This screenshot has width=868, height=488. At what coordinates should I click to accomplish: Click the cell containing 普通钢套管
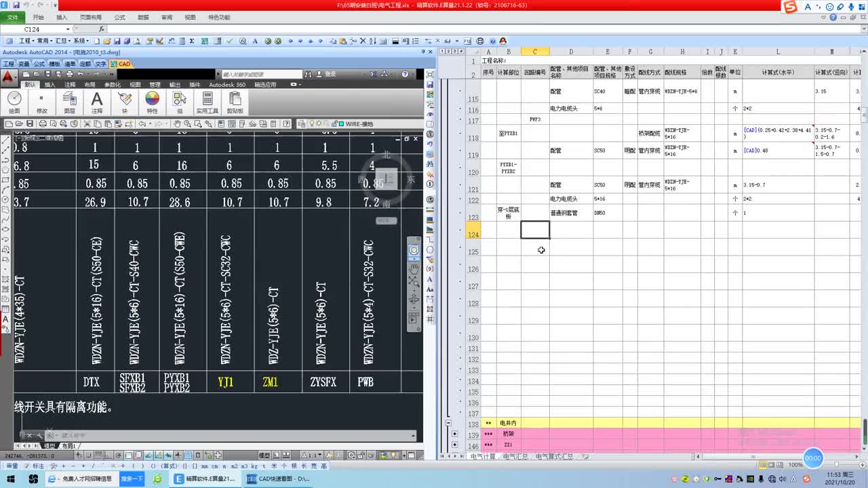click(x=571, y=213)
